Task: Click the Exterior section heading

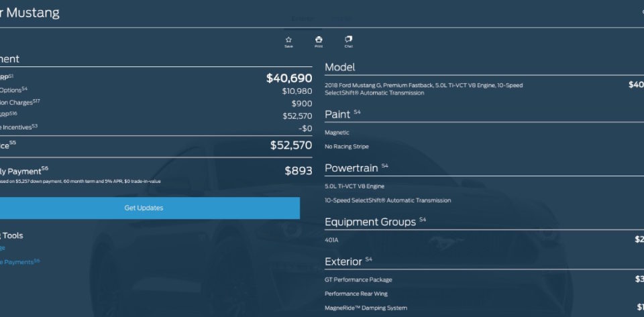Action: pyautogui.click(x=343, y=261)
